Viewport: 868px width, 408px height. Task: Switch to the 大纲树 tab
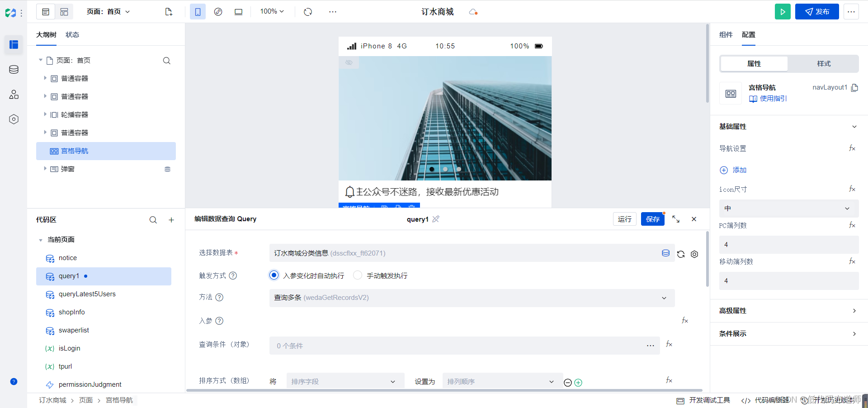[x=46, y=35]
